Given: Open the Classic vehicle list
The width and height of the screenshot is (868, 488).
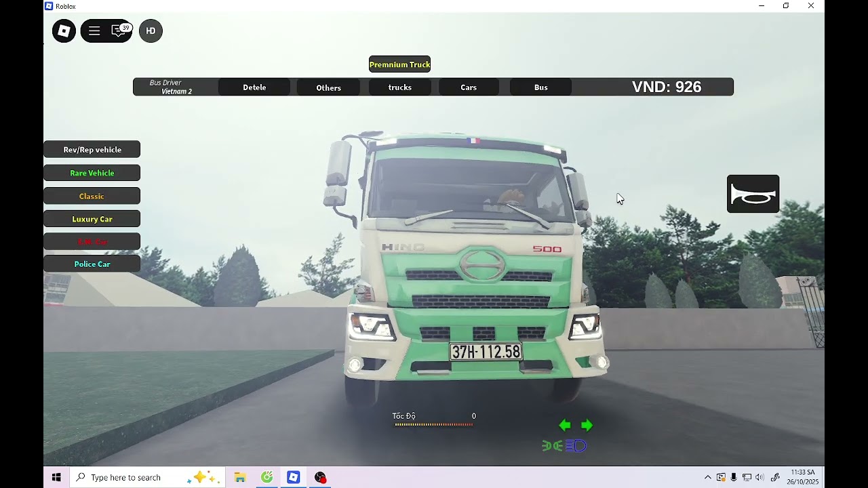Looking at the screenshot, I should (92, 196).
